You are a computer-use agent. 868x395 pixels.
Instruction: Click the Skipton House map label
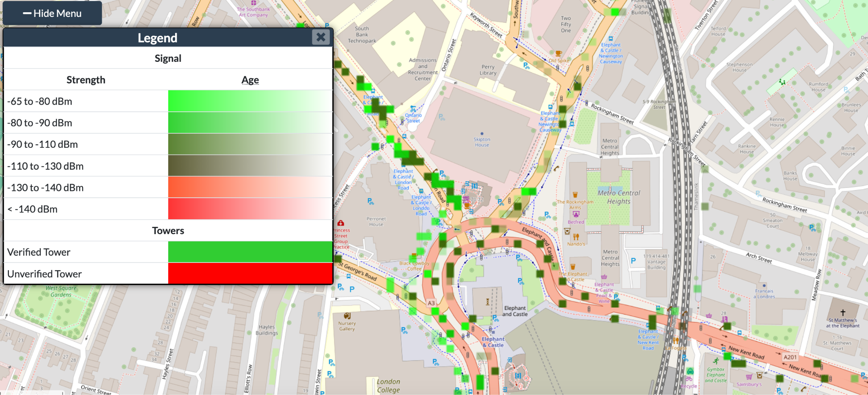pos(482,142)
